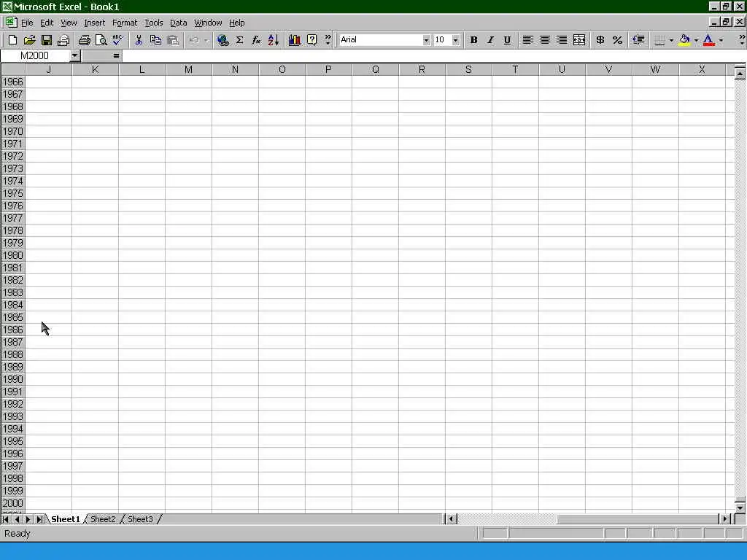The height and width of the screenshot is (560, 747).
Task: Copy selection using the Copy icon
Action: (155, 40)
